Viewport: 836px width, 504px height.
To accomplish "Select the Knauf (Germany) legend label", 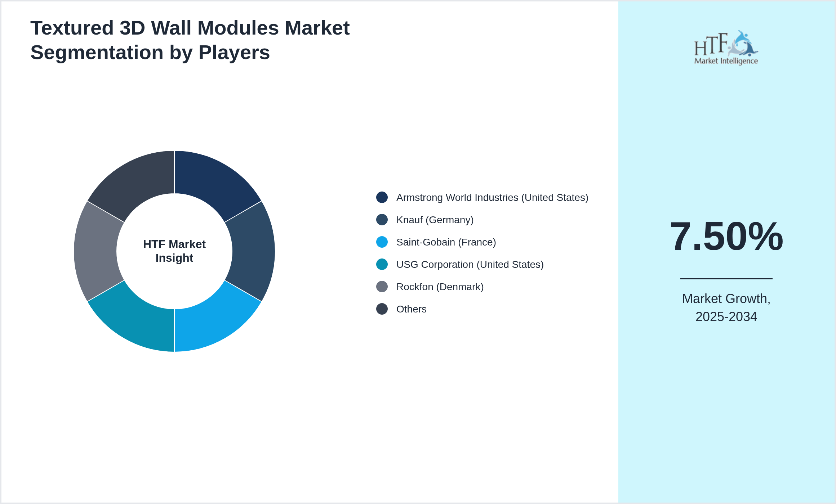I will click(435, 220).
